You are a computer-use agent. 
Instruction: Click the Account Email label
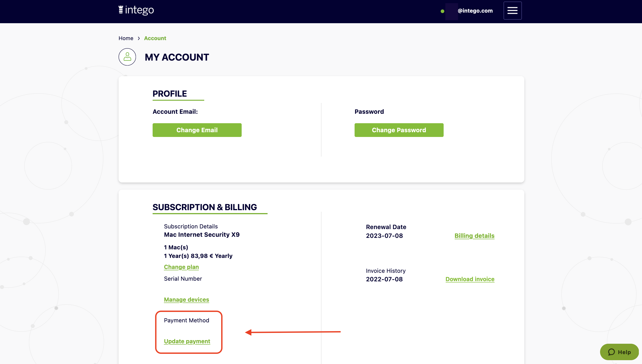coord(175,111)
